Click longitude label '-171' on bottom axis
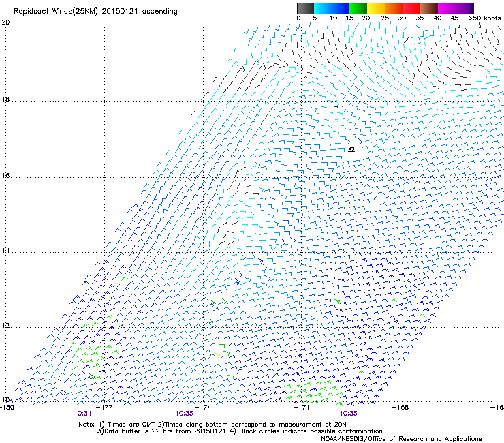 pyautogui.click(x=302, y=408)
